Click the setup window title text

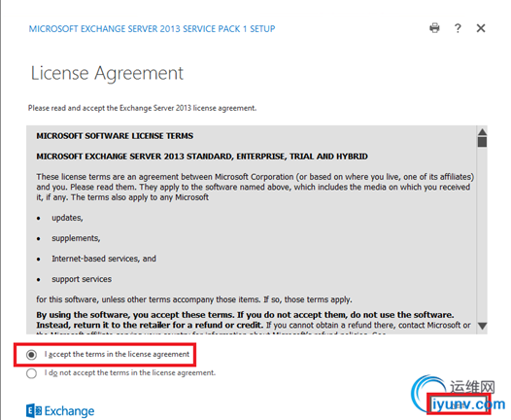tap(152, 29)
